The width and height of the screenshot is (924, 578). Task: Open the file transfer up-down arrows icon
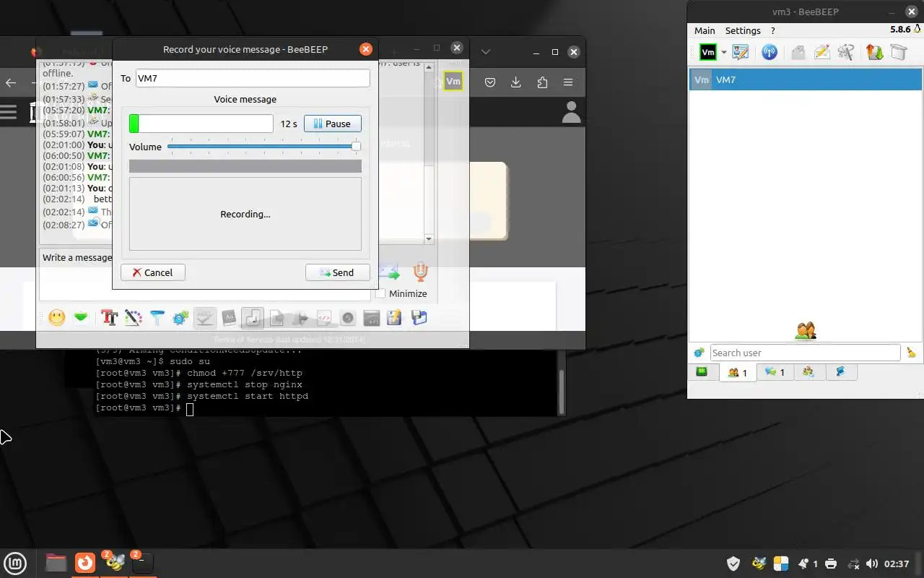[874, 52]
